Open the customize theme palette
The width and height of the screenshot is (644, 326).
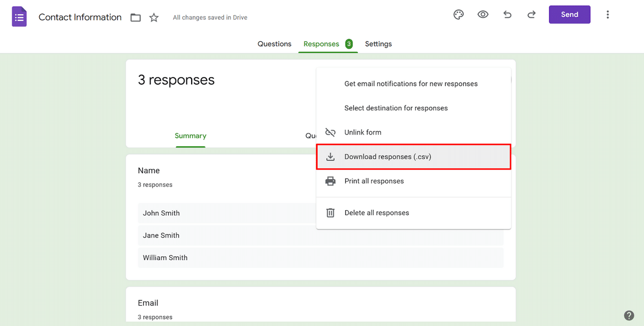coord(458,14)
